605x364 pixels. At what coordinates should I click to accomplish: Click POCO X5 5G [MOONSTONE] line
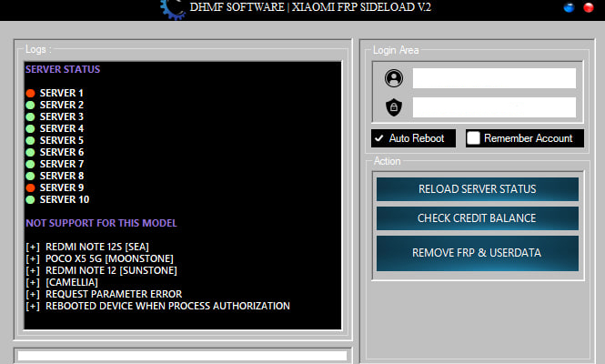[x=99, y=258]
